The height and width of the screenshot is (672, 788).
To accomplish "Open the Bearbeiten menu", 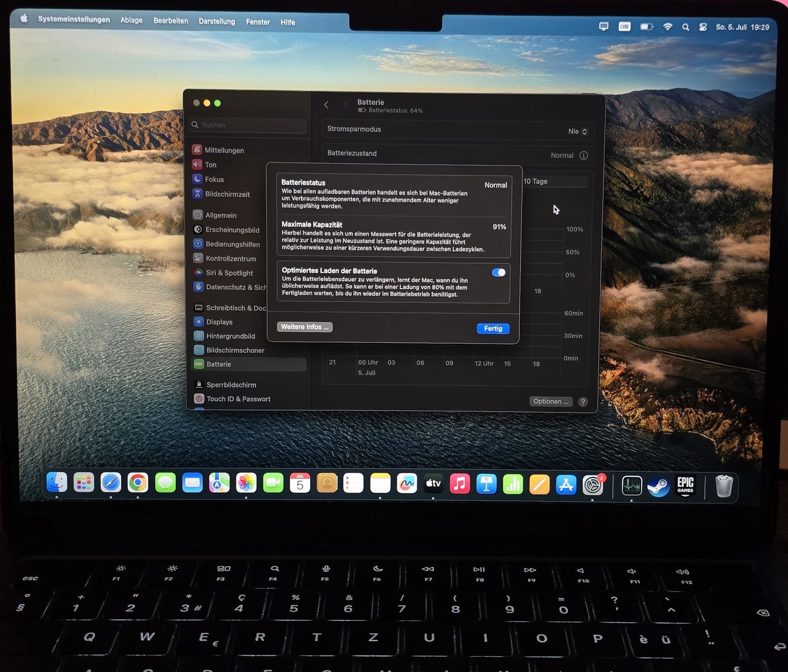I will coord(171,21).
